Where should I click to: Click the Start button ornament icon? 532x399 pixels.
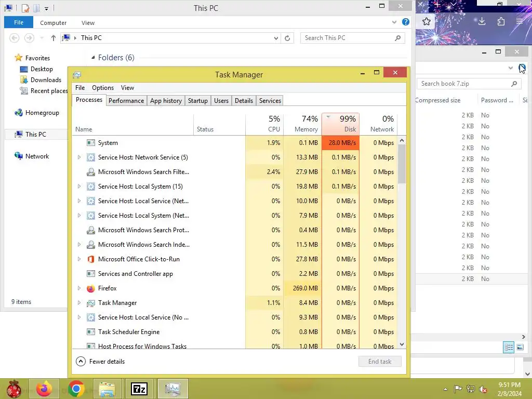[x=14, y=389]
